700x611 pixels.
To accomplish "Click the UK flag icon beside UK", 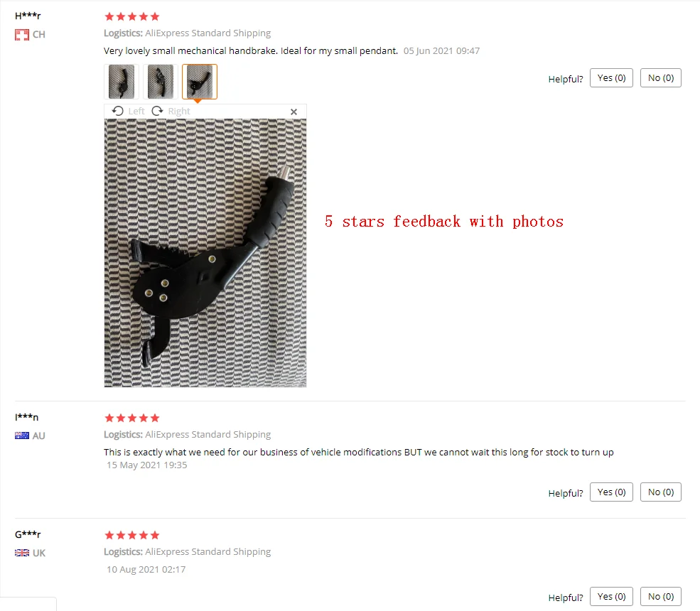I will (x=22, y=553).
